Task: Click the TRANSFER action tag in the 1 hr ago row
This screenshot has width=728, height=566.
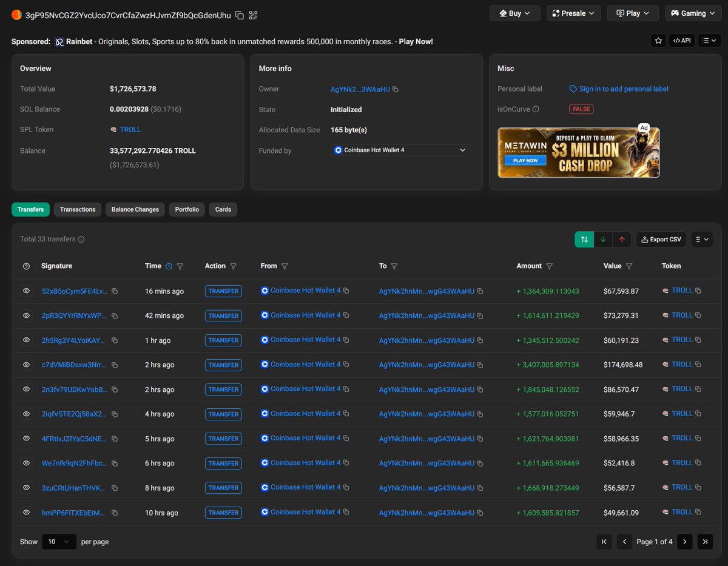Action: tap(223, 340)
